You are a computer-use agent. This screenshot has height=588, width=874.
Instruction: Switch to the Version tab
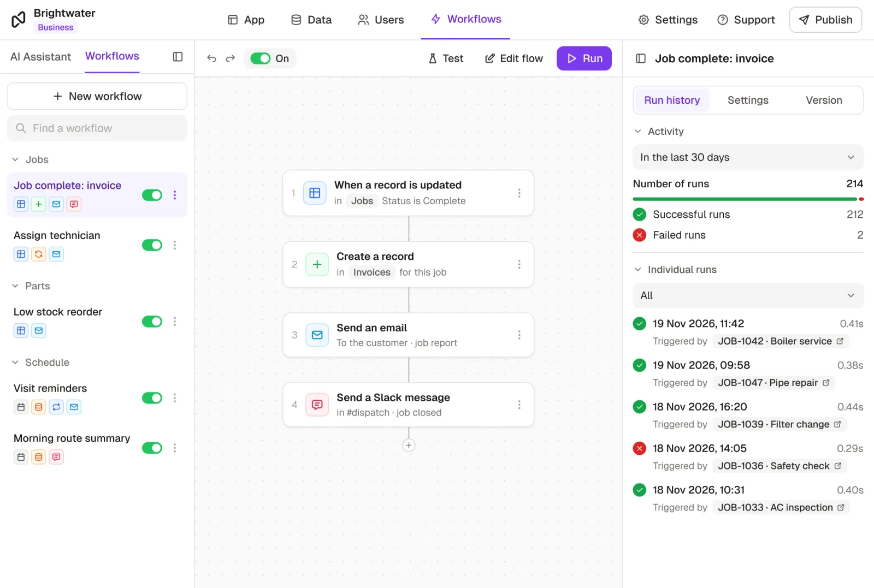(824, 100)
